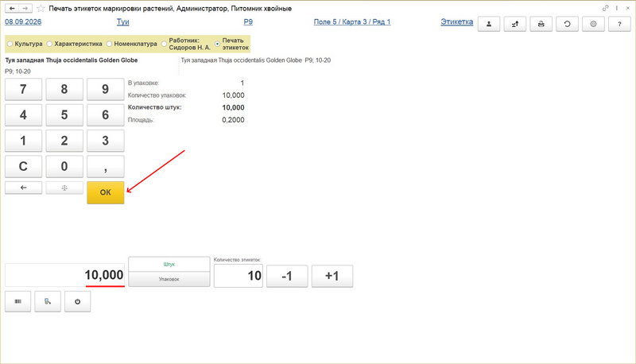Click the circular refresh arrow button
Screen dimensions: 636x364
567,24
